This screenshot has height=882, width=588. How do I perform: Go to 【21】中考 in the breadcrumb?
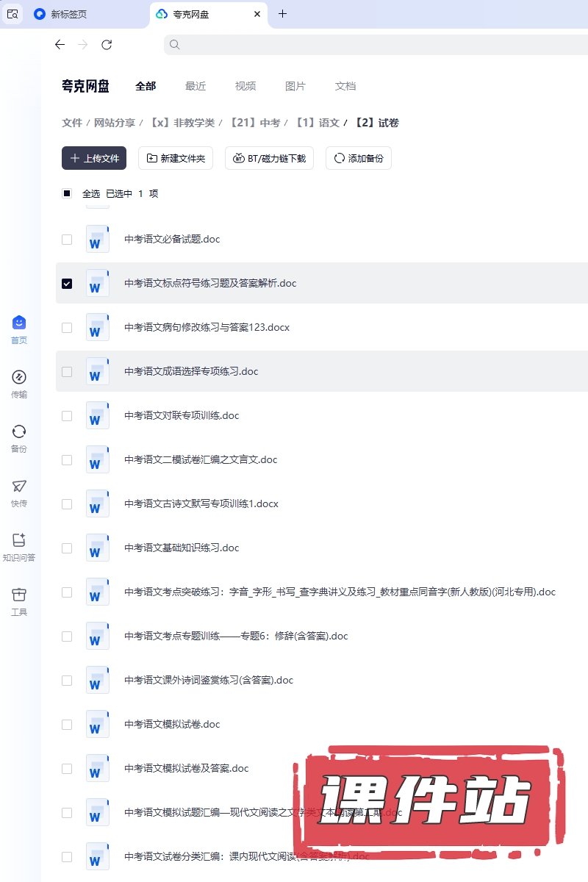(255, 123)
